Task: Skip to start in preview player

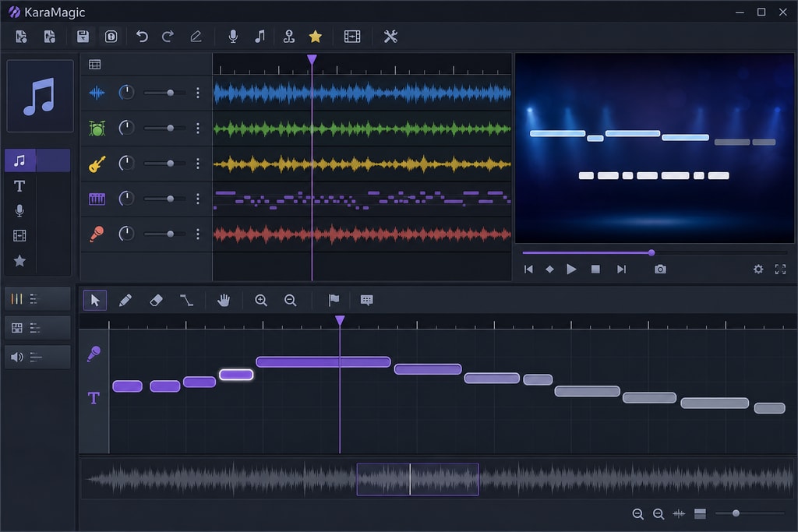Action: [x=529, y=269]
